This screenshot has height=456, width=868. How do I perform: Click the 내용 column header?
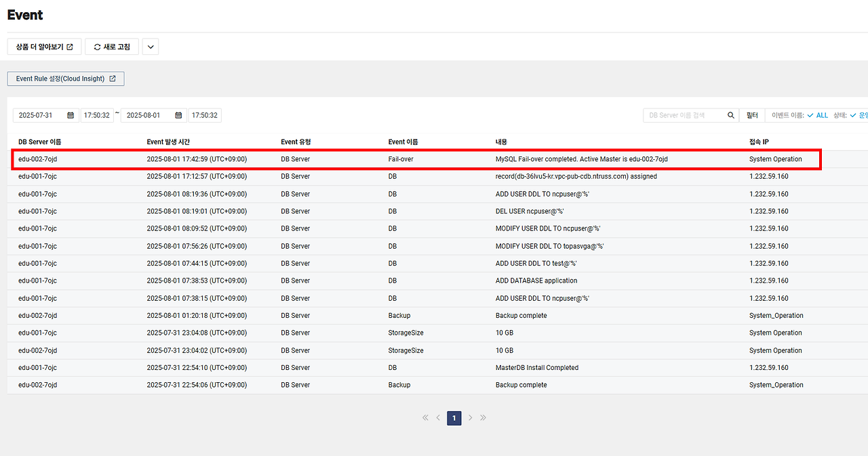(x=501, y=142)
